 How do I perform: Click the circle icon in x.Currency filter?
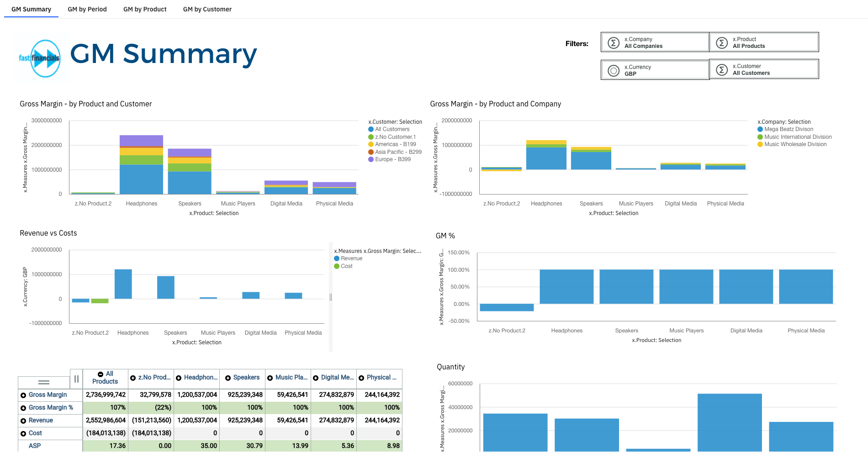614,70
